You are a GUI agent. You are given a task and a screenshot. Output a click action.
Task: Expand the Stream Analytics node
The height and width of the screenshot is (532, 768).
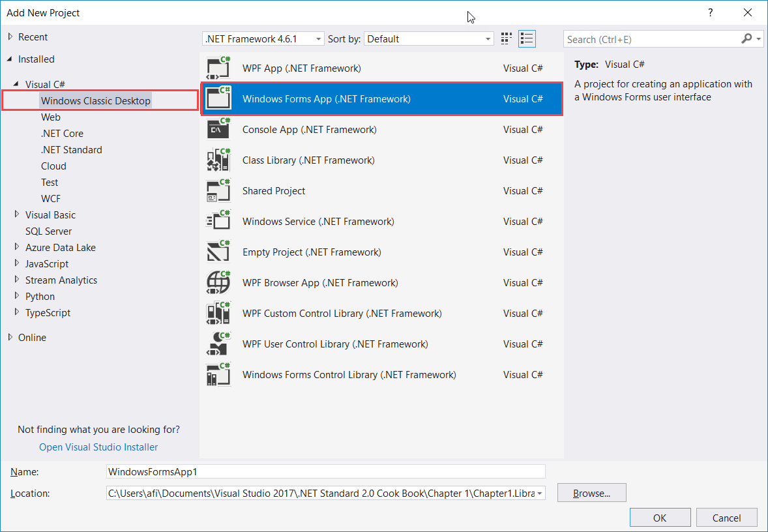[x=17, y=280]
